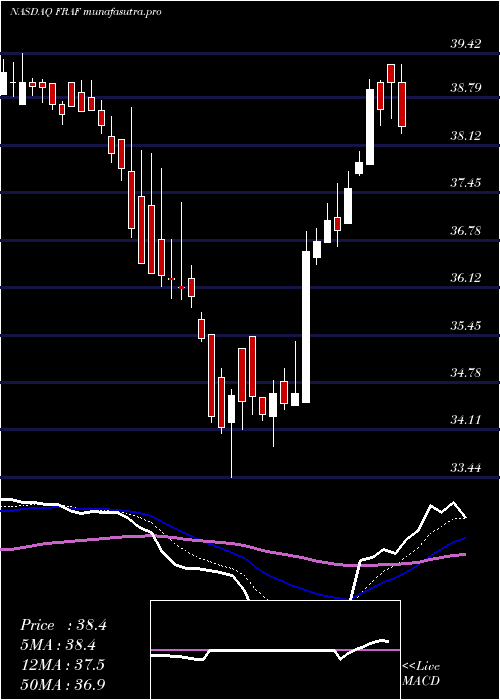Select the 33.44 price axis label
The image size is (500, 700).
pos(466,467)
